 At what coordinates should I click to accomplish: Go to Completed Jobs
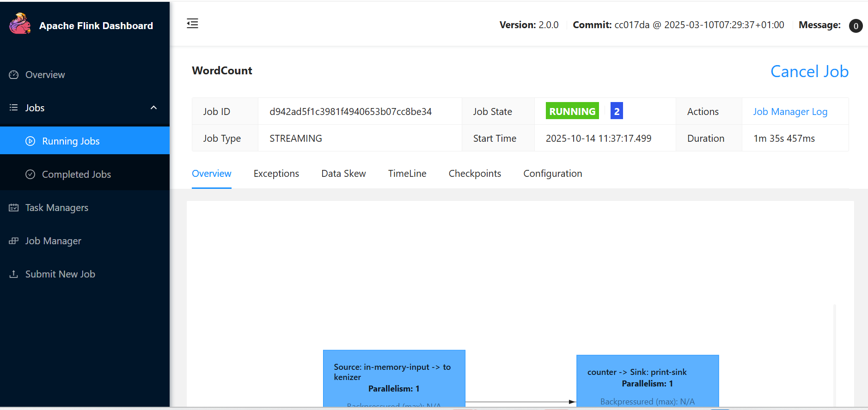point(85,174)
